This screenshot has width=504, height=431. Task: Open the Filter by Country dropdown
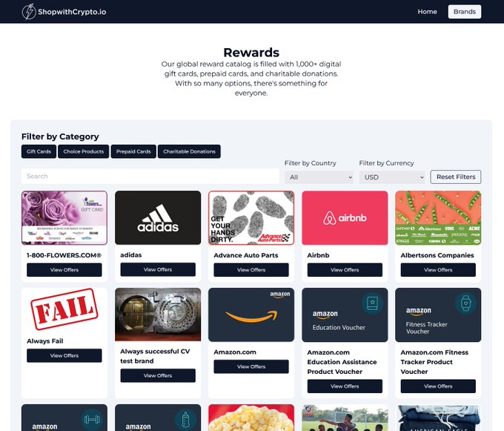tap(319, 177)
